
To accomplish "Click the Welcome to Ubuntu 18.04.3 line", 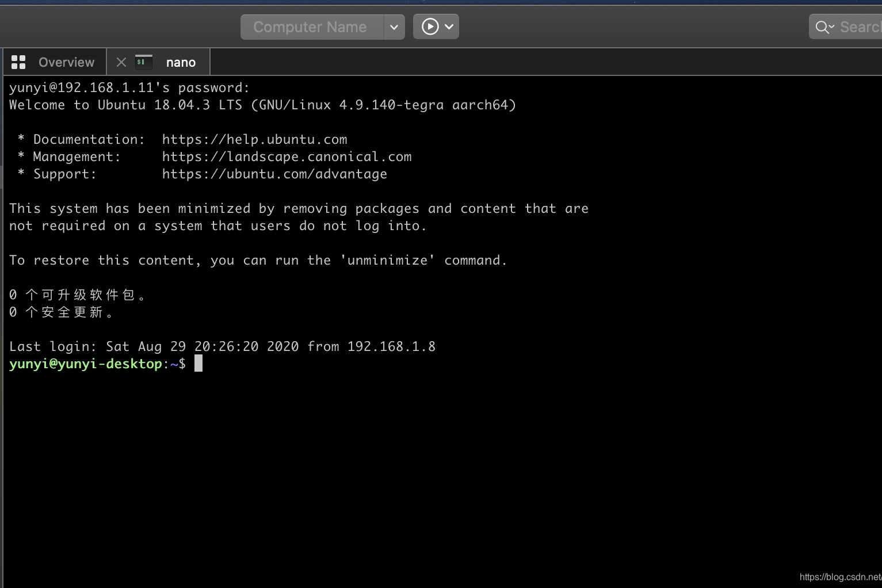I will click(262, 105).
